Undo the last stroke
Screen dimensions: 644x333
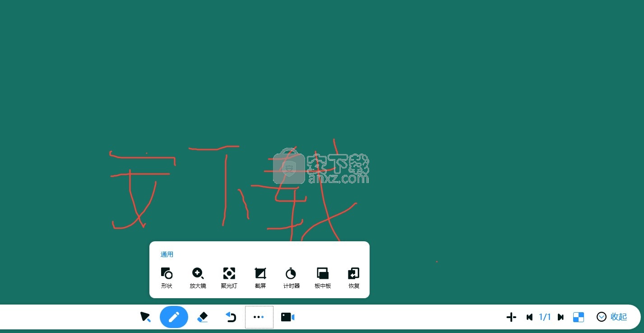[231, 317]
